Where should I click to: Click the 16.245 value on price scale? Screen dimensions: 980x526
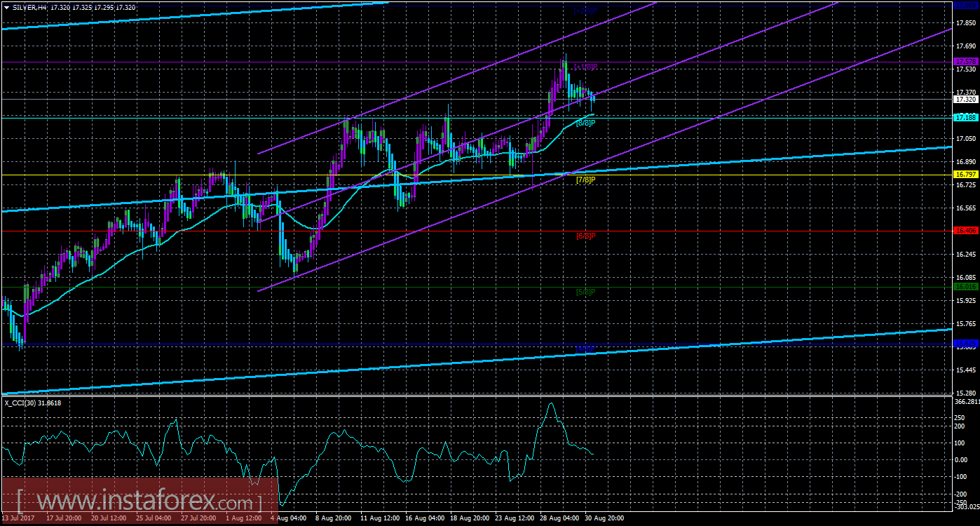(966, 255)
